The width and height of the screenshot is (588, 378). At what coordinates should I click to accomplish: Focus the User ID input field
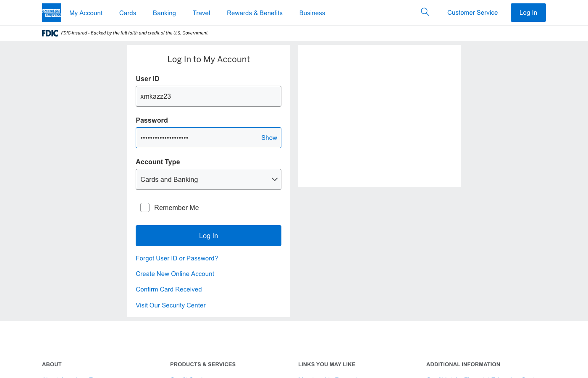tap(208, 96)
